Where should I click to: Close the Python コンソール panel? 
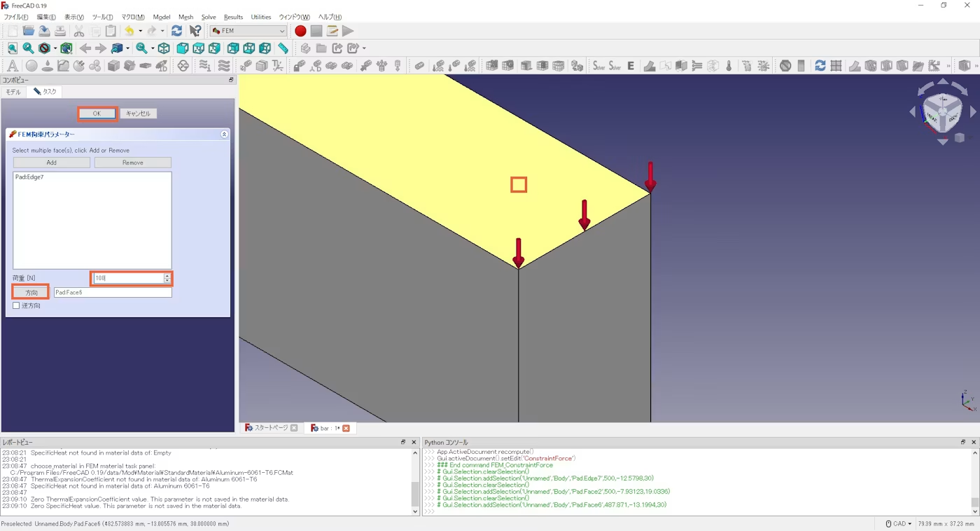point(974,442)
